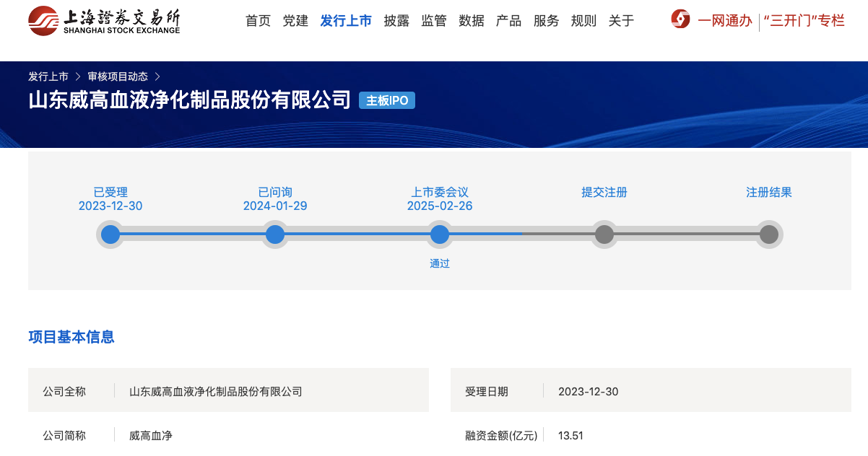Click the red 一网通办 swirl icon
Viewport: 868px width, 456px height.
[680, 19]
